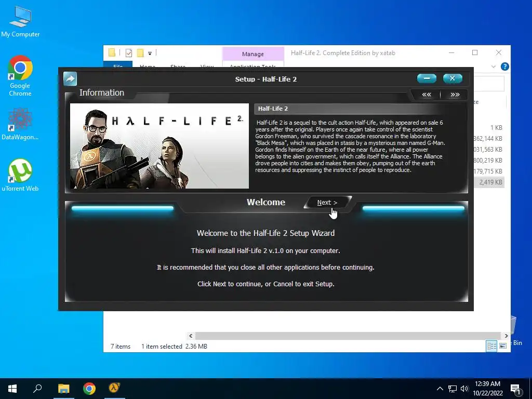Click the new folder icon in Explorer toolbar
The image size is (532, 399).
coord(140,53)
